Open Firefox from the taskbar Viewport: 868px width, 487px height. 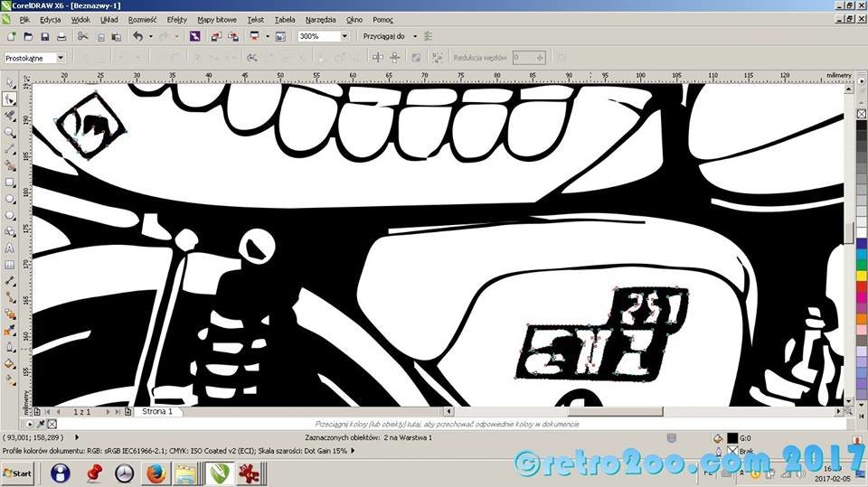155,473
